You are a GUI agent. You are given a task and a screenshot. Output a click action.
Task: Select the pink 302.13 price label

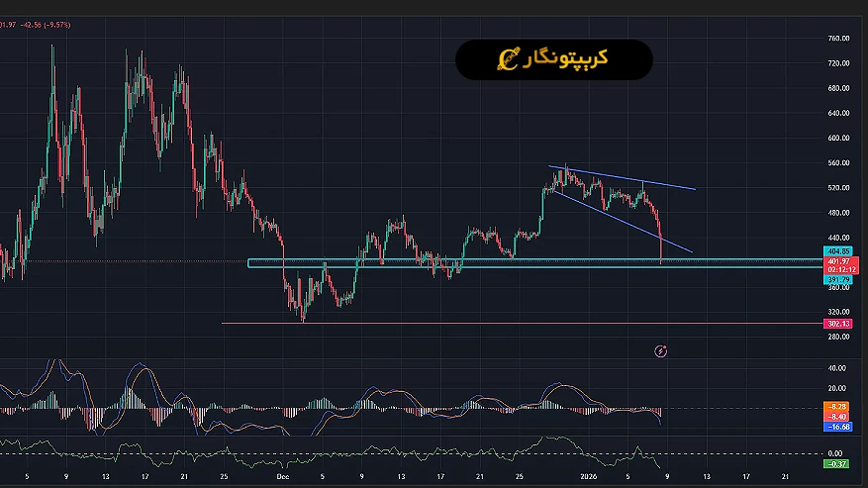point(836,324)
